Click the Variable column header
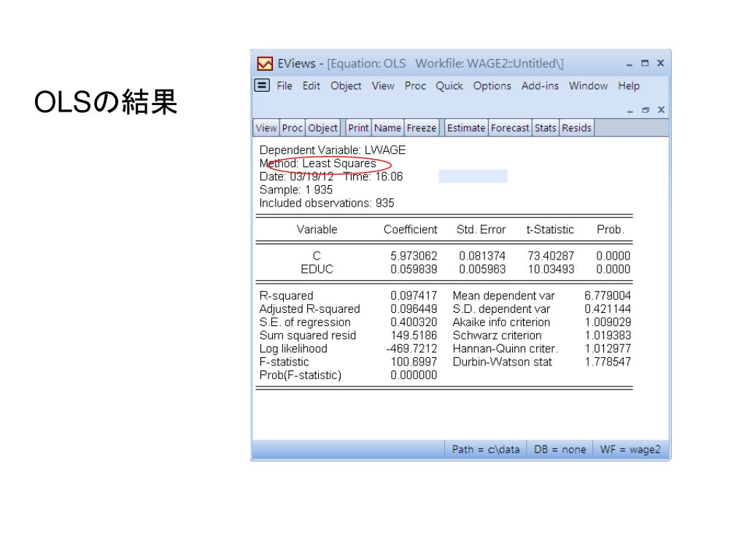The image size is (747, 560). (317, 230)
